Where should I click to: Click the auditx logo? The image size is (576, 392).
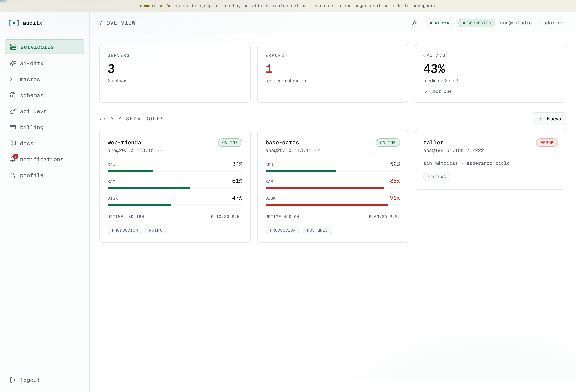25,23
